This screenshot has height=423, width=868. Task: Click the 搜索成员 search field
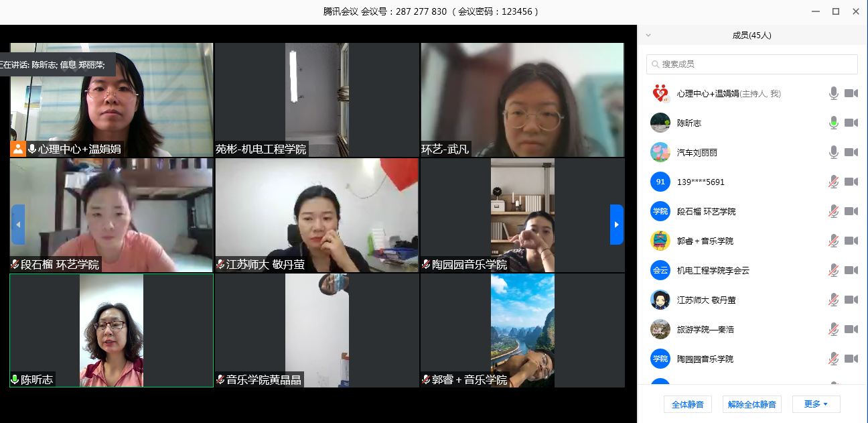pos(751,64)
